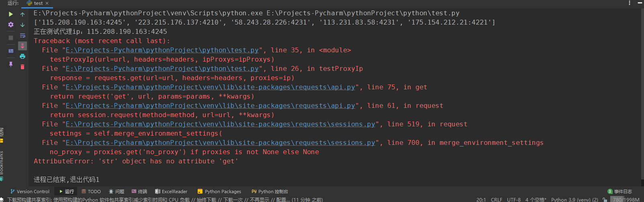Viewport: 644px width, 202px height.
Task: Change UTF-8 file encoding
Action: (x=513, y=199)
